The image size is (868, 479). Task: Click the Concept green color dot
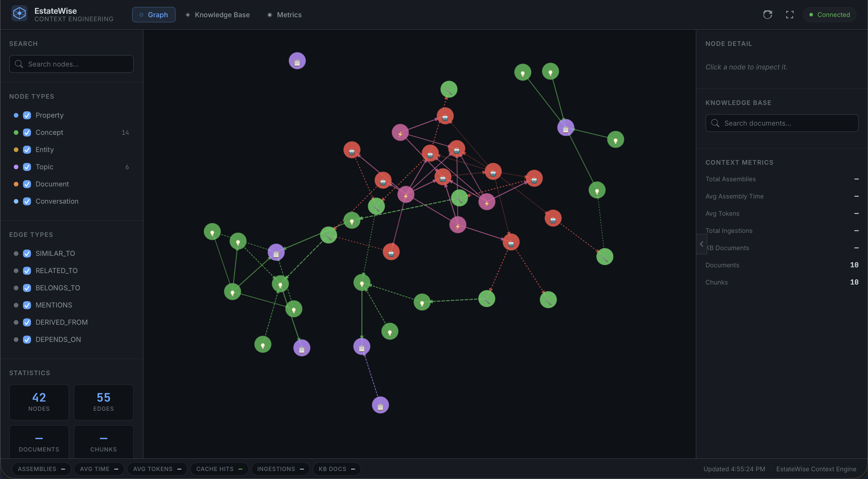(16, 132)
